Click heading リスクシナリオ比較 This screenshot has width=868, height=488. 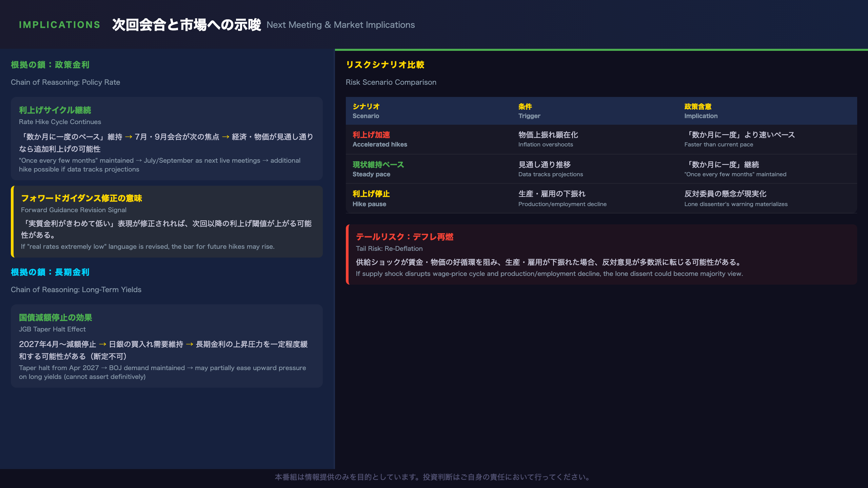pyautogui.click(x=385, y=65)
